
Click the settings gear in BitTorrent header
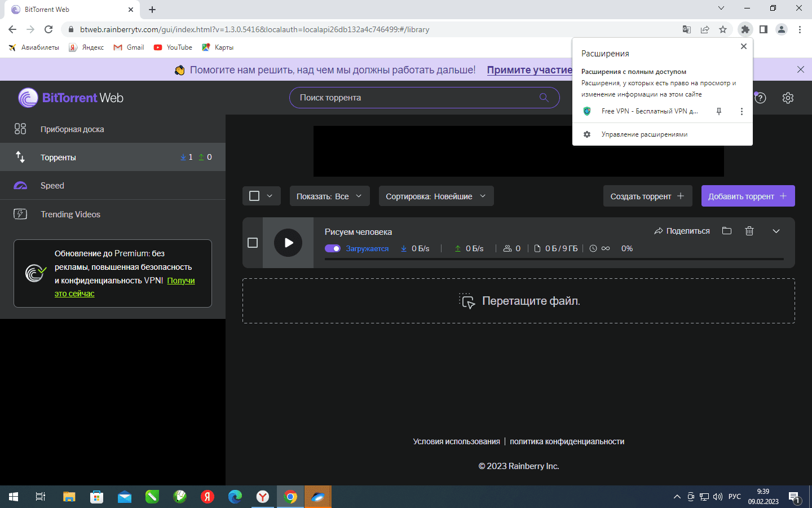pyautogui.click(x=788, y=98)
